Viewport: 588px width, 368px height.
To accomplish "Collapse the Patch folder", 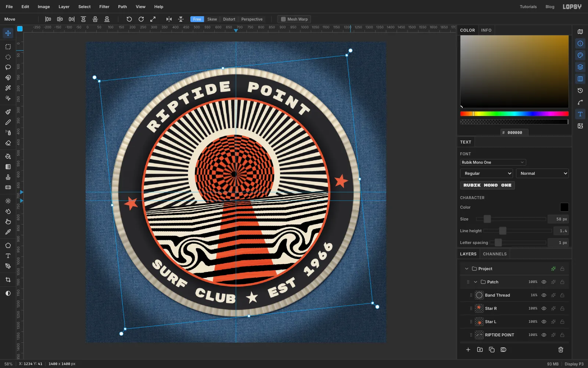I will click(476, 282).
